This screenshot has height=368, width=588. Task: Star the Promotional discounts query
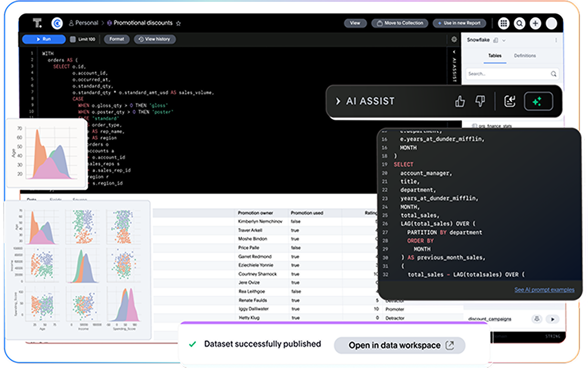point(179,23)
